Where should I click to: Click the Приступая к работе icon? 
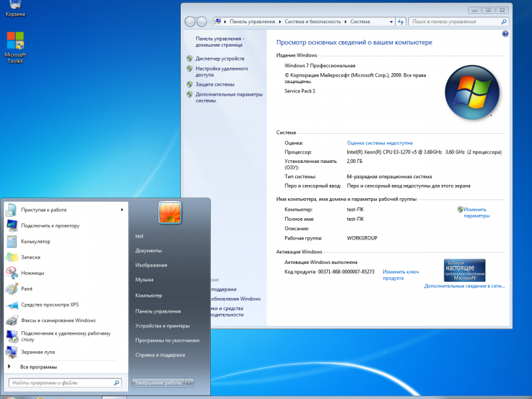pyautogui.click(x=11, y=209)
